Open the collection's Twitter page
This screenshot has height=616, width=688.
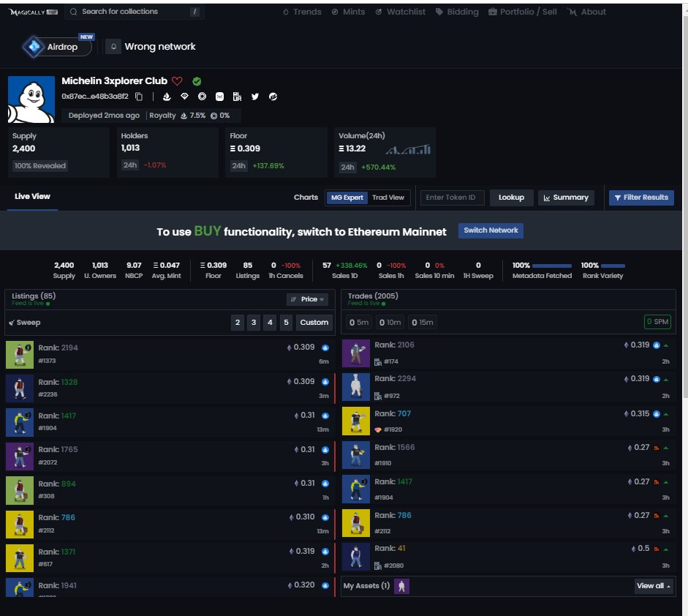[255, 97]
